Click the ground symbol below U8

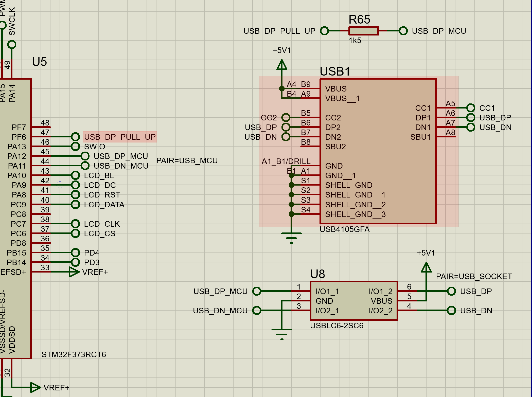click(x=282, y=334)
